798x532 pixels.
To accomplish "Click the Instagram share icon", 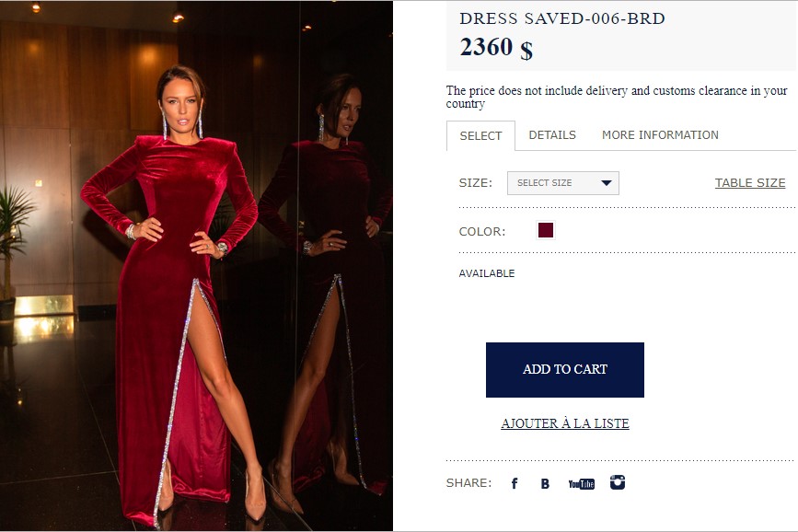I will [618, 482].
